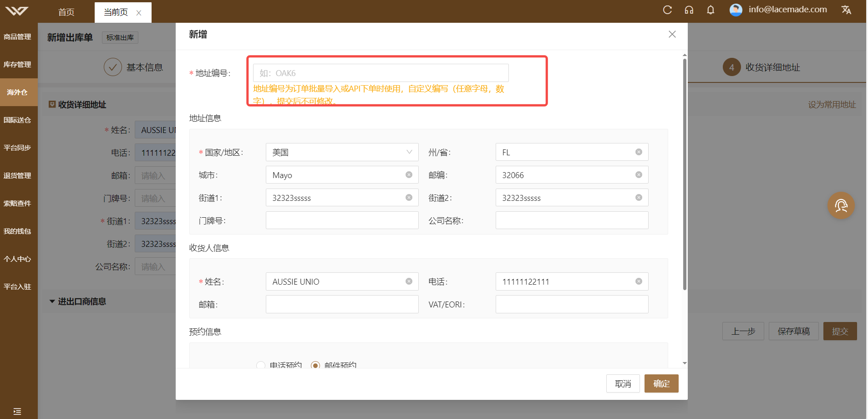
Task: Click the 确定 button in dialog
Action: coord(661,383)
